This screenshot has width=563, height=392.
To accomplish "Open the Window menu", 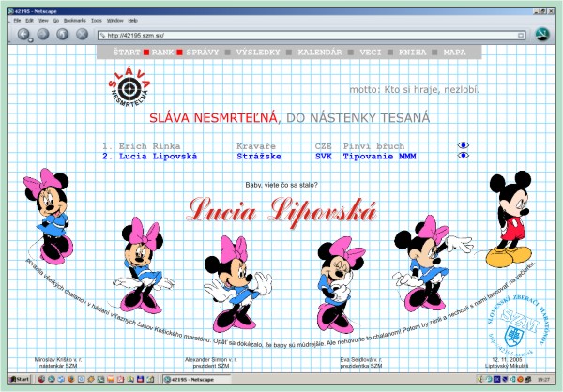I will coord(114,21).
